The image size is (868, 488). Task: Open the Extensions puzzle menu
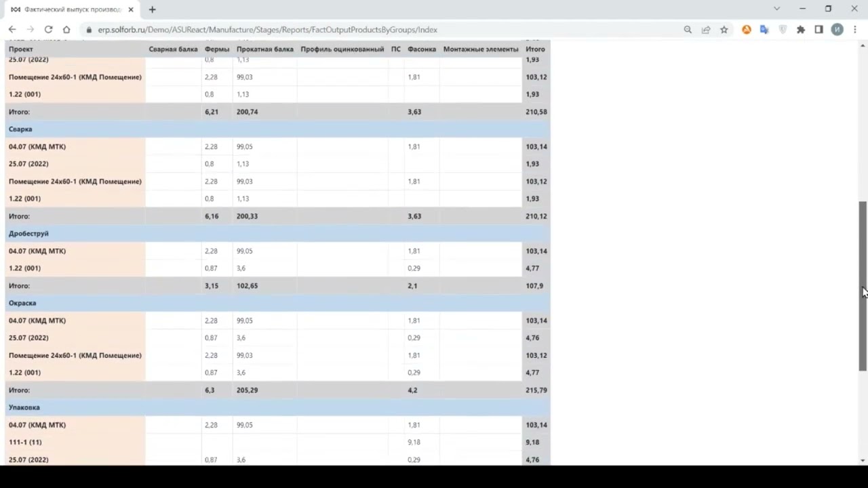click(x=801, y=30)
